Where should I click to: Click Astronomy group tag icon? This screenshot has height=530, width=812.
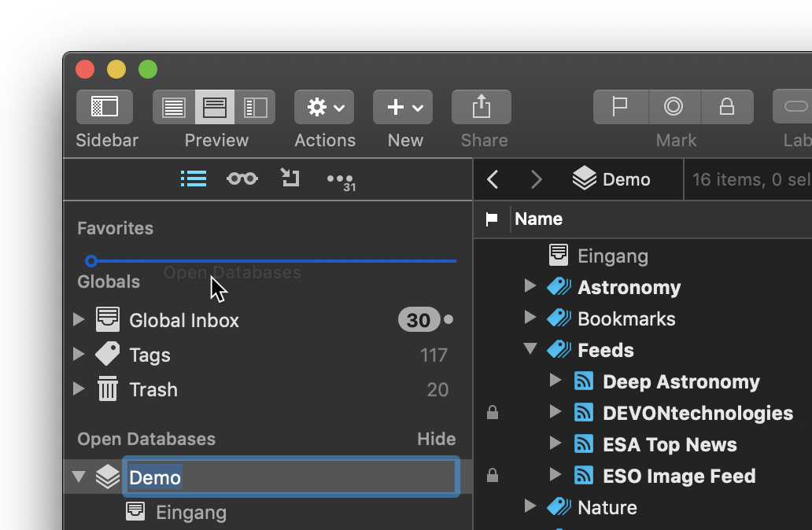pos(559,286)
